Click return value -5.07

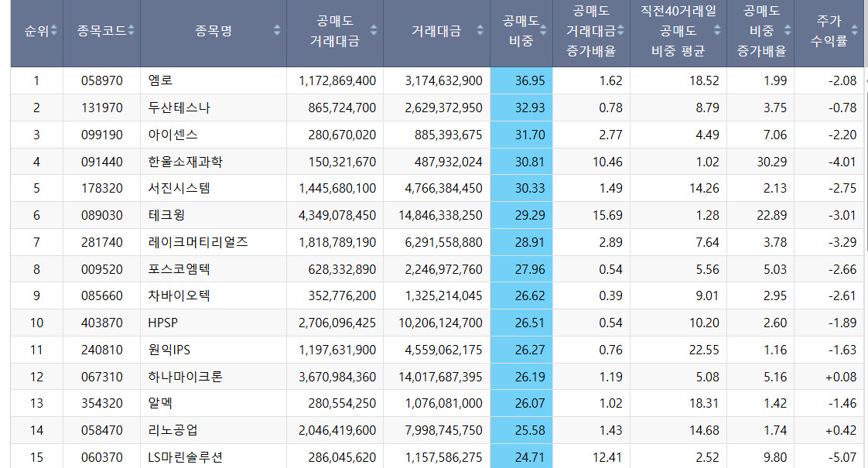point(842,457)
